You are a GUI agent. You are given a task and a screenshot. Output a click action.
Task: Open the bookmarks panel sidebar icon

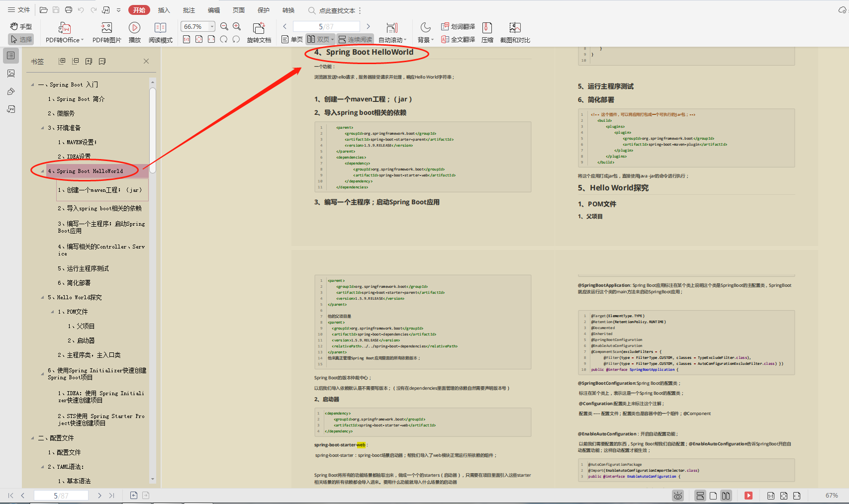point(11,56)
